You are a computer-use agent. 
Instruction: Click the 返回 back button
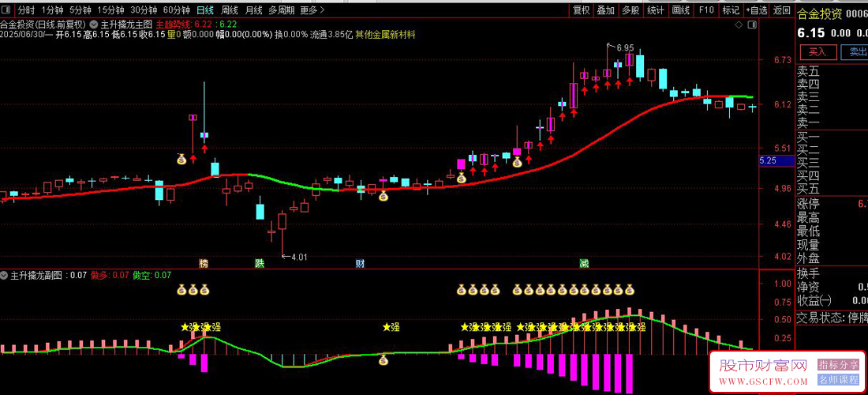click(782, 10)
